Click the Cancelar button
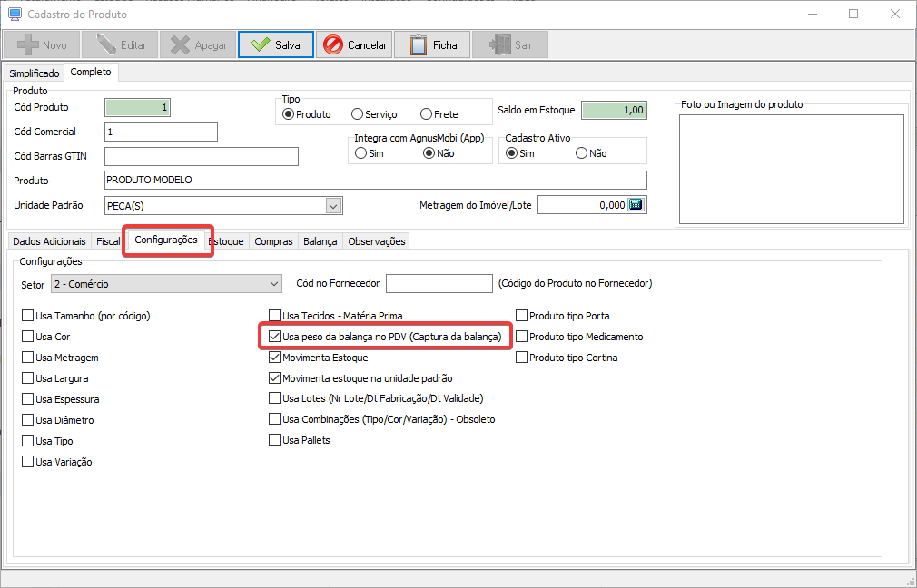The width and height of the screenshot is (917, 588). pos(354,45)
